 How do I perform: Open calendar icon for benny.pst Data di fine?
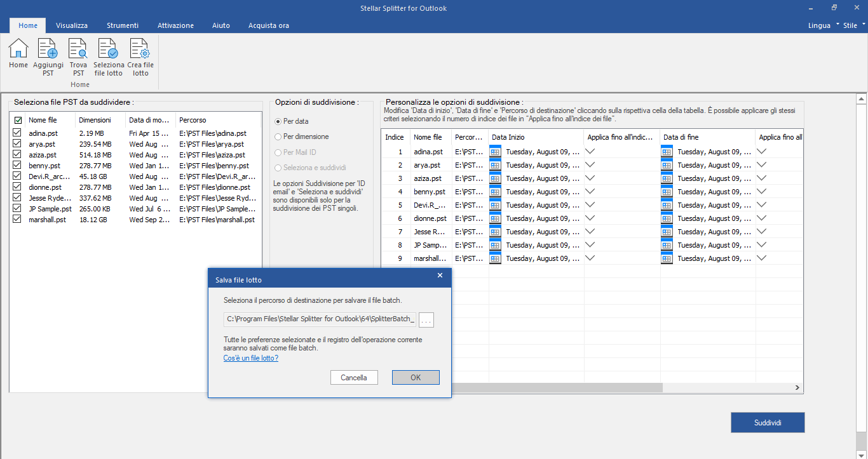[x=667, y=192]
